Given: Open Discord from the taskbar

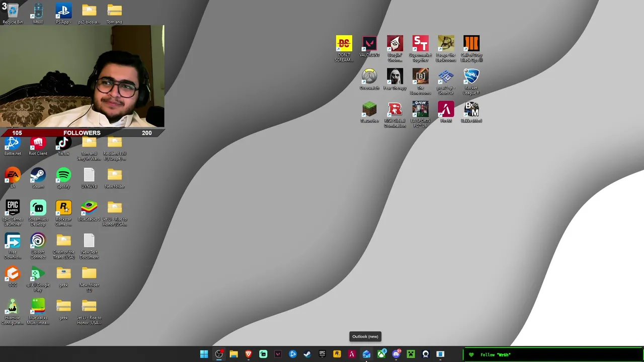Looking at the screenshot, I should (x=396, y=354).
